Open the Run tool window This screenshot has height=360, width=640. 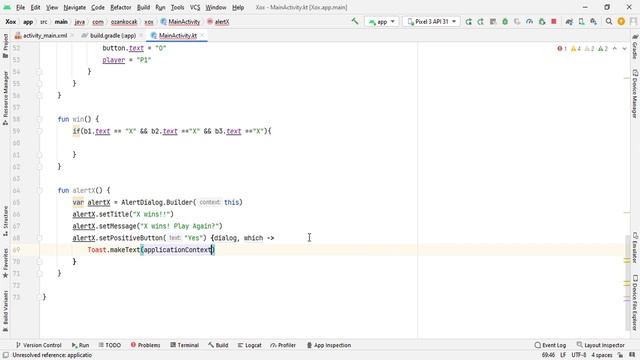pyautogui.click(x=80, y=345)
